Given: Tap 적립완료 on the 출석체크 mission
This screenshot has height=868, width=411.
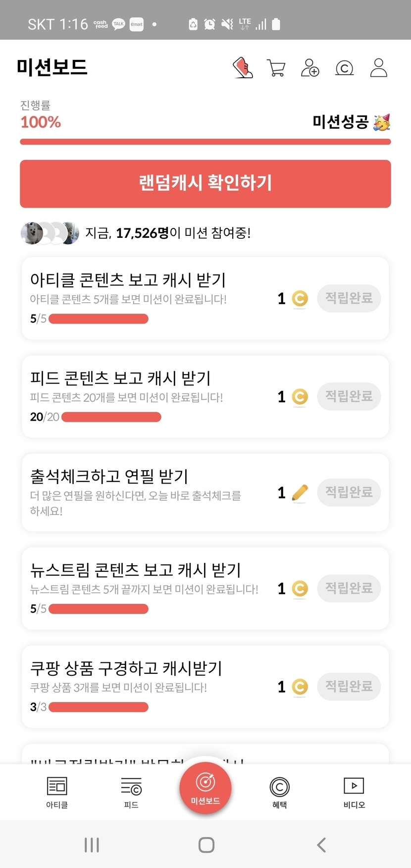Looking at the screenshot, I should click(349, 492).
